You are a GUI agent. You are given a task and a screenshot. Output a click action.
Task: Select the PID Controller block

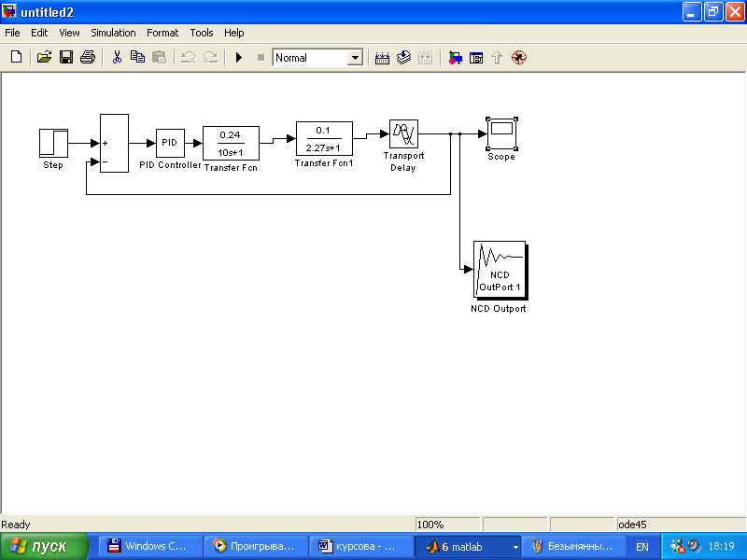tap(170, 143)
